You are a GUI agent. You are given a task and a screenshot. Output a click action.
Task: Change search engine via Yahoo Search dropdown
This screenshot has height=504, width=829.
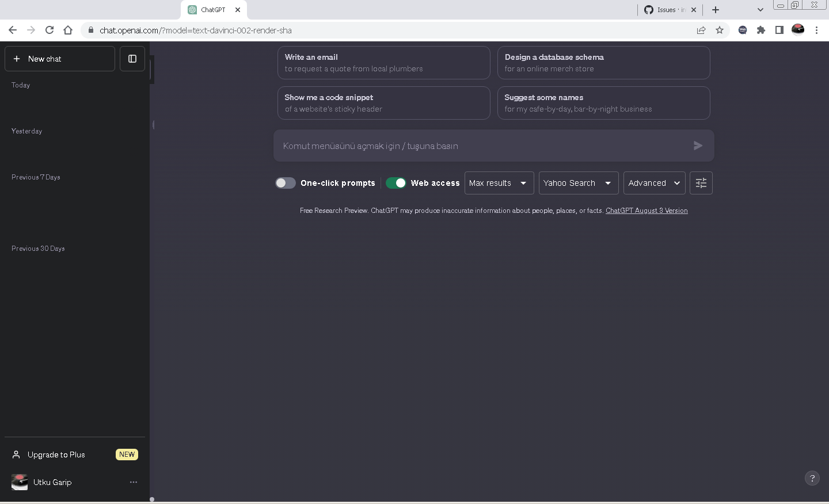pos(578,183)
